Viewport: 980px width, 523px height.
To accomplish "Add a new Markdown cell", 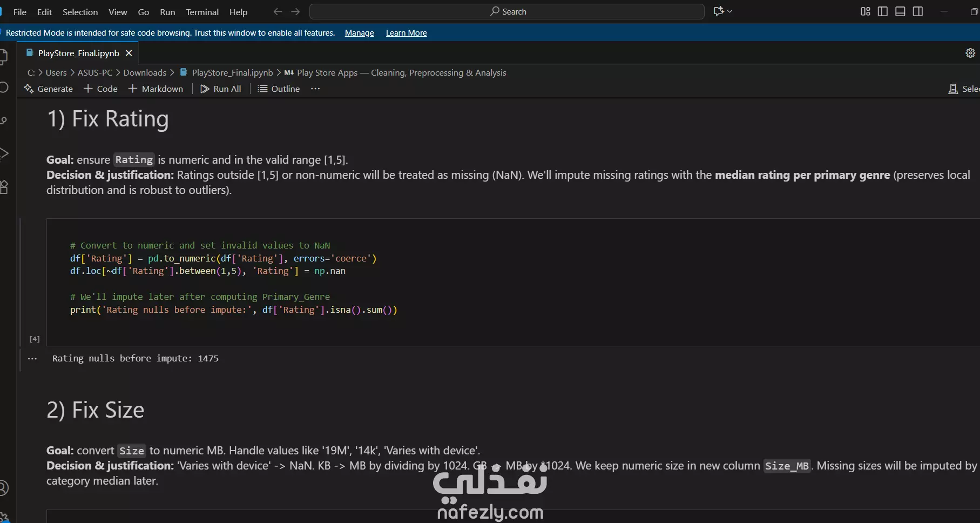I will click(x=156, y=89).
